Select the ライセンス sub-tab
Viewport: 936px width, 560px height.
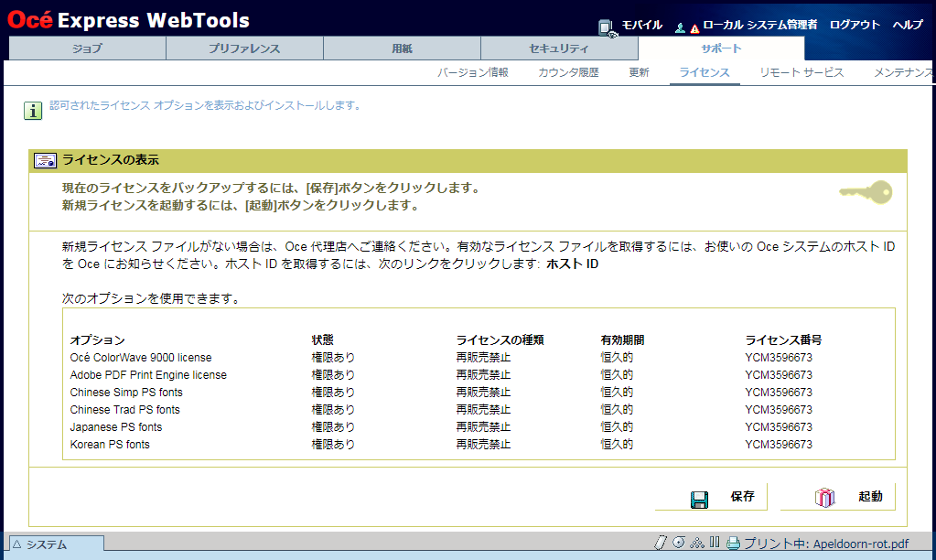click(705, 72)
